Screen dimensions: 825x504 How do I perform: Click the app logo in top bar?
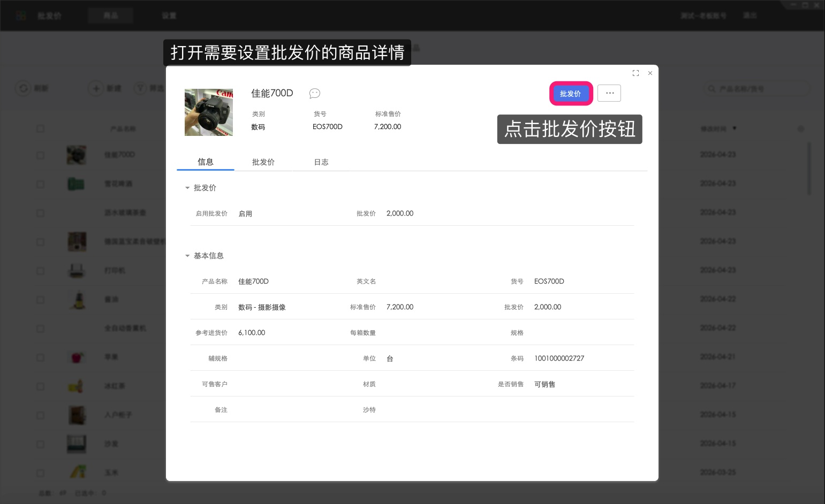[21, 16]
